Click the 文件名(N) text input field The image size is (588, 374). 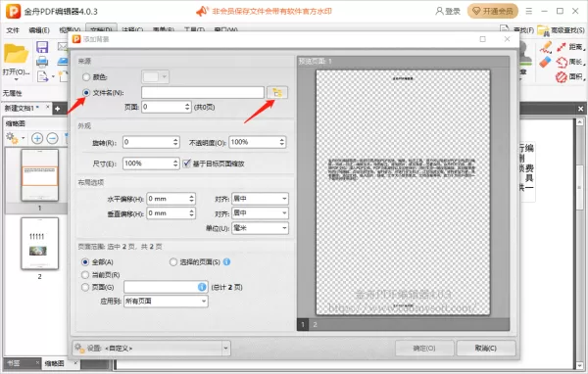[203, 93]
